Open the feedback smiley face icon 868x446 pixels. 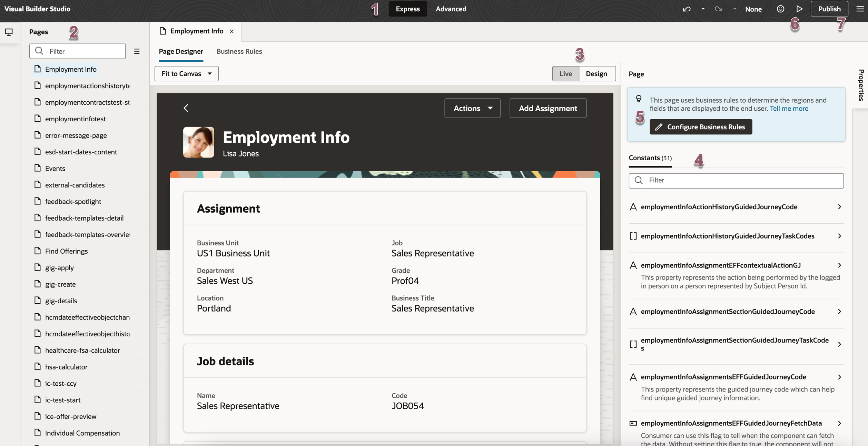point(780,9)
